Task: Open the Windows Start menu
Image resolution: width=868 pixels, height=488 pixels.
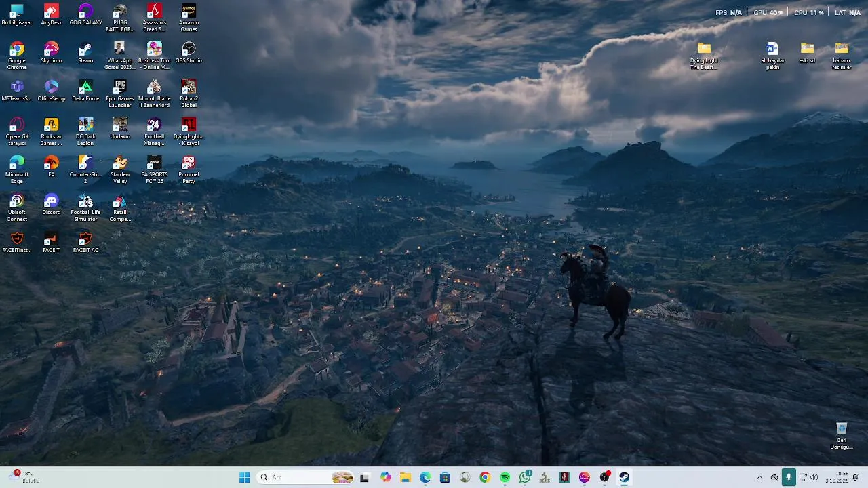Action: point(244,477)
